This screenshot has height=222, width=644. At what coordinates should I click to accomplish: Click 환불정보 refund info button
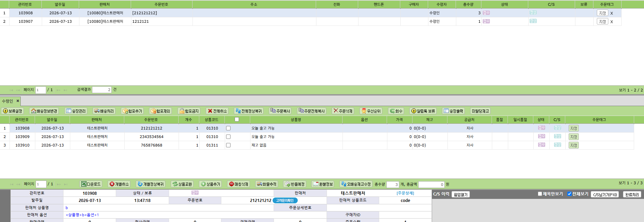(323, 184)
